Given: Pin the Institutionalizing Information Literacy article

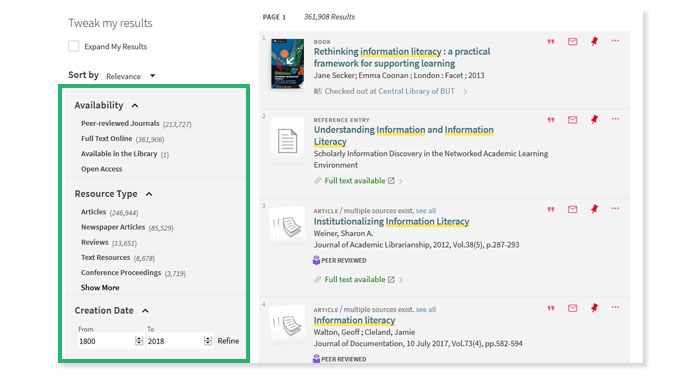Looking at the screenshot, I should point(594,209).
